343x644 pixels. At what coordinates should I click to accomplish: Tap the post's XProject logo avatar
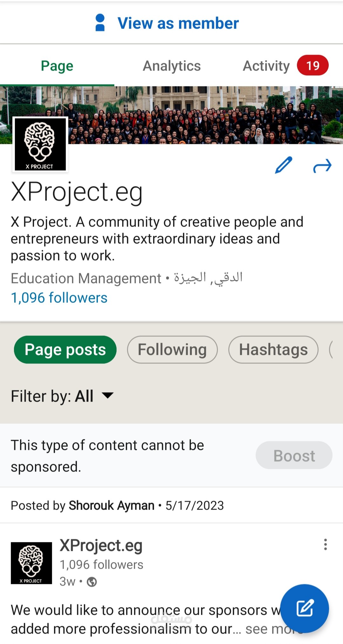tap(31, 563)
